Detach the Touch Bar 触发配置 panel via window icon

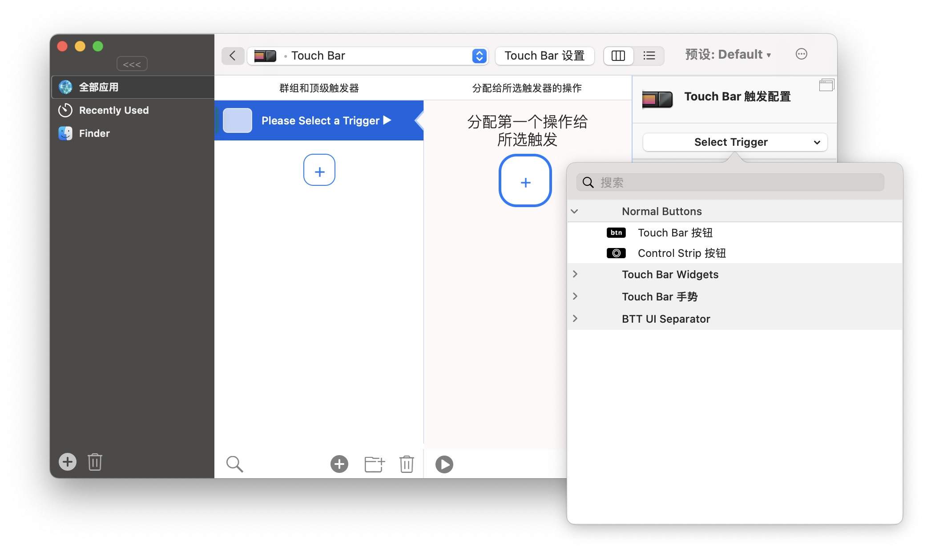point(826,84)
